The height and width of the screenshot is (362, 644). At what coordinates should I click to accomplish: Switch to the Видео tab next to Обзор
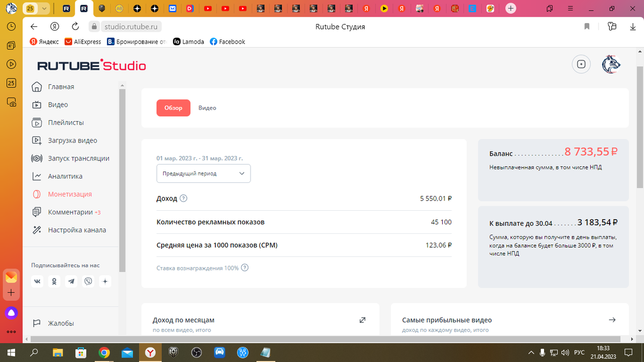tap(207, 108)
